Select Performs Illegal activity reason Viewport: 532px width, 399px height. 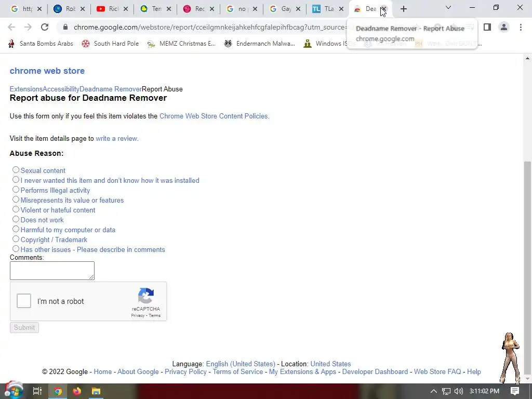pos(16,189)
